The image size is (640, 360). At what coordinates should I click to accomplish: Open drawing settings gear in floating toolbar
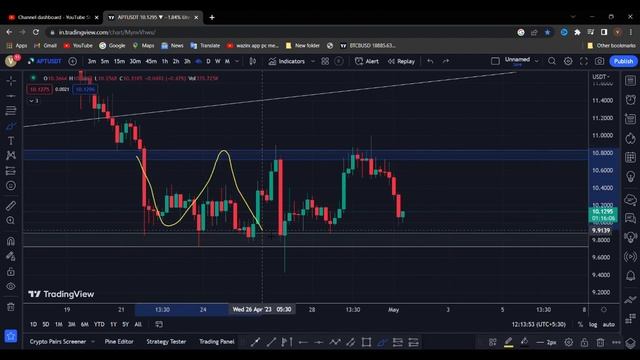(569, 342)
